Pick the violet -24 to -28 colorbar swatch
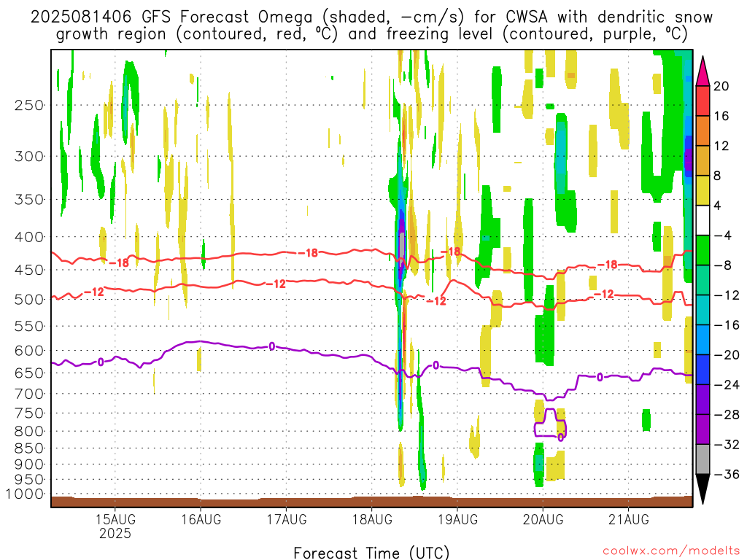747x560 pixels. tap(703, 400)
